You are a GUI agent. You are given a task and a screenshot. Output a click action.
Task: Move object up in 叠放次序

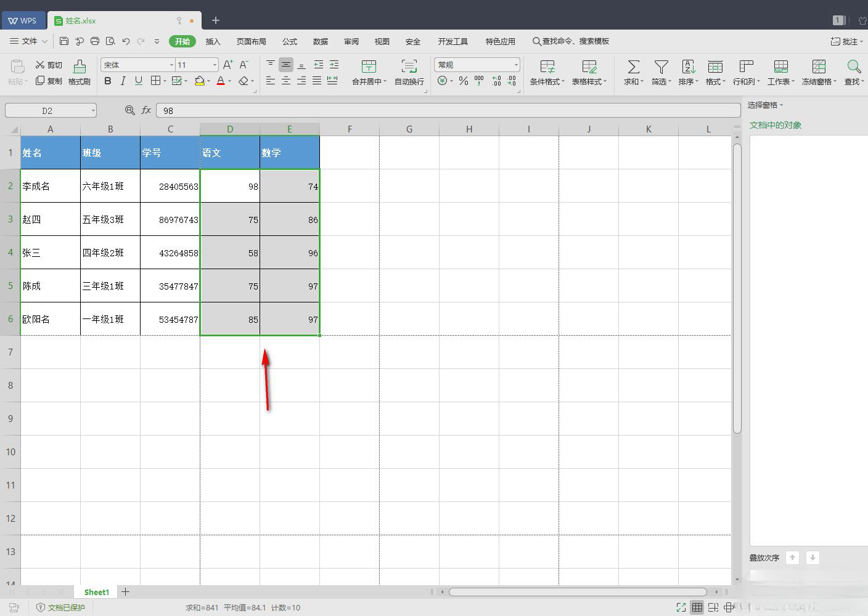pos(792,557)
